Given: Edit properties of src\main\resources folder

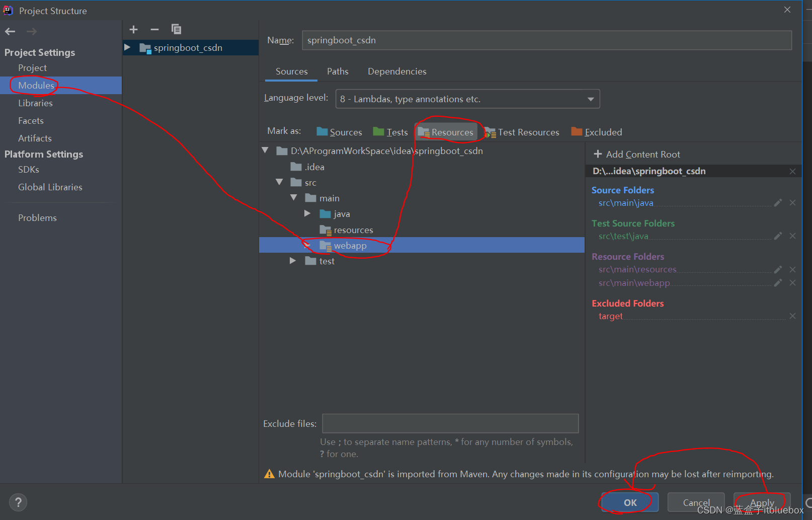Looking at the screenshot, I should 778,269.
